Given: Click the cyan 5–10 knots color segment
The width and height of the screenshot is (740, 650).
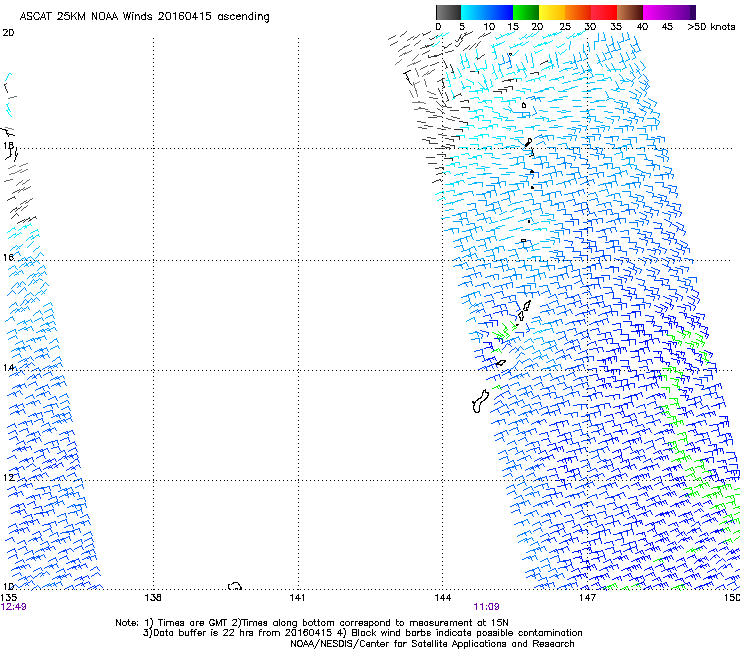Looking at the screenshot, I should click(x=474, y=12).
